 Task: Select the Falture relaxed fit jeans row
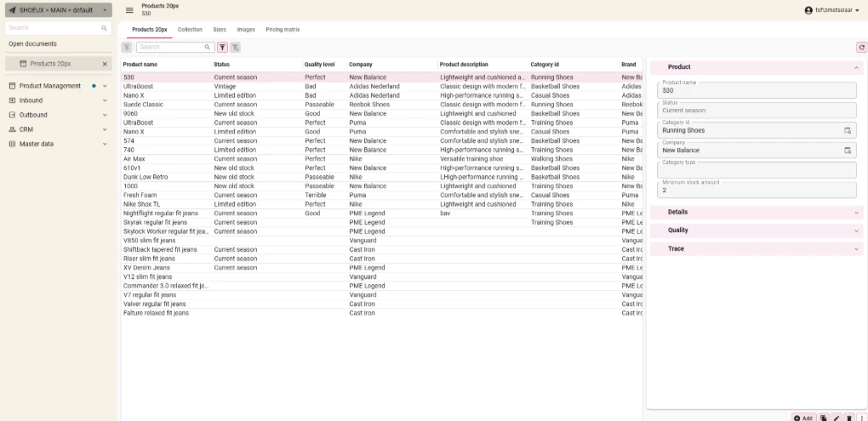[381, 313]
